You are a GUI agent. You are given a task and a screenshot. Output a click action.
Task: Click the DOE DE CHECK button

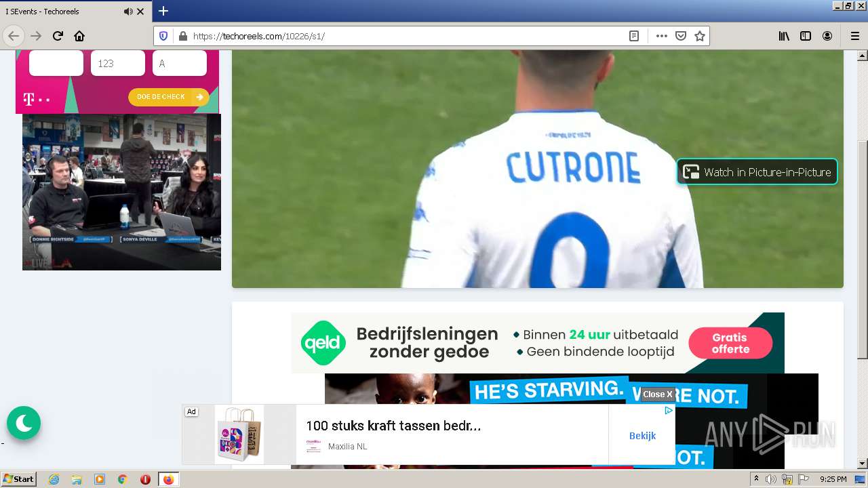[169, 97]
